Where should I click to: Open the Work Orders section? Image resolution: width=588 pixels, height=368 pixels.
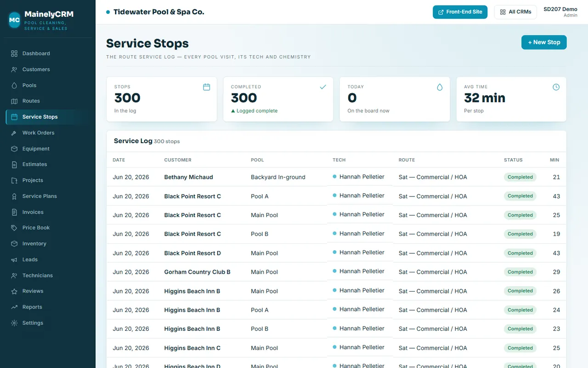[48, 133]
